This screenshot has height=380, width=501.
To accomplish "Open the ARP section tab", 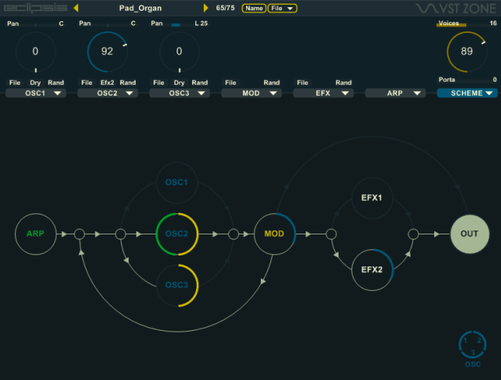I will pyautogui.click(x=395, y=93).
